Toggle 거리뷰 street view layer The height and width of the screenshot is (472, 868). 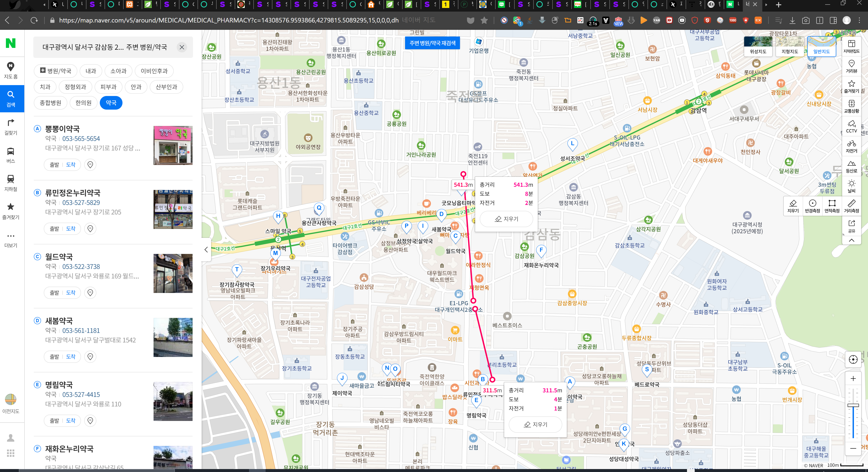coord(851,67)
